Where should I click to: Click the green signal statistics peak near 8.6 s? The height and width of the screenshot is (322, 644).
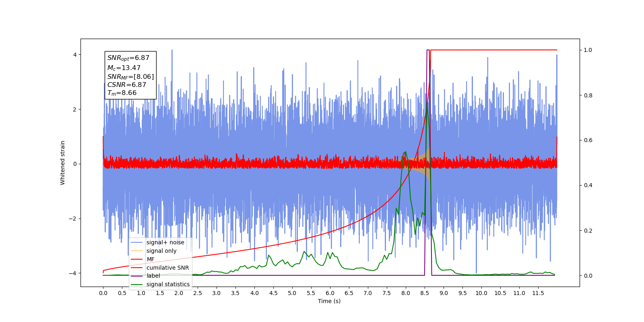[x=427, y=103]
